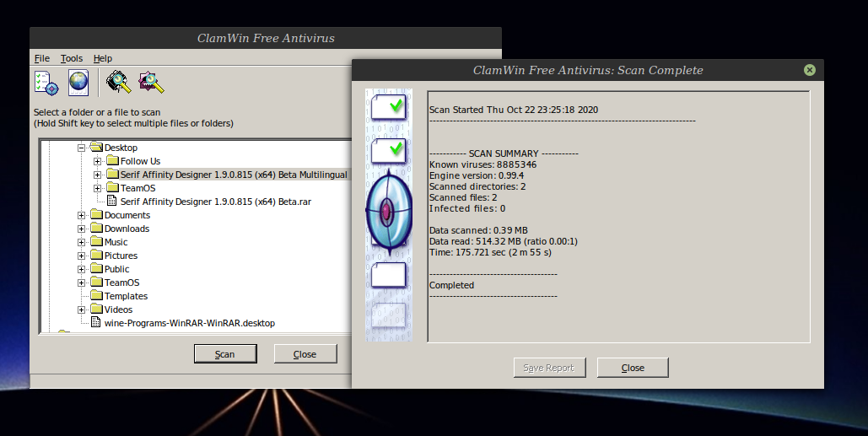This screenshot has width=868, height=436.
Task: Click the 'Data scanned: 0.39 MB' line
Action: click(478, 230)
